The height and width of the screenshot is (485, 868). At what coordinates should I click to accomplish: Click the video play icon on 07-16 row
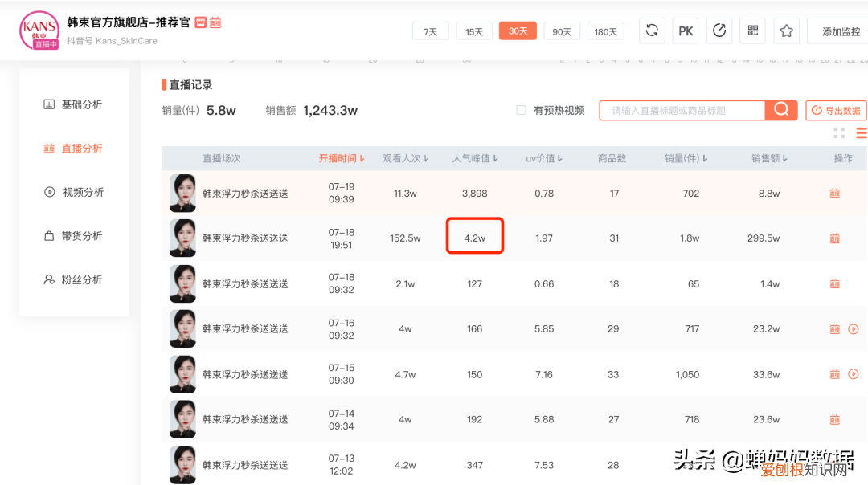click(854, 328)
